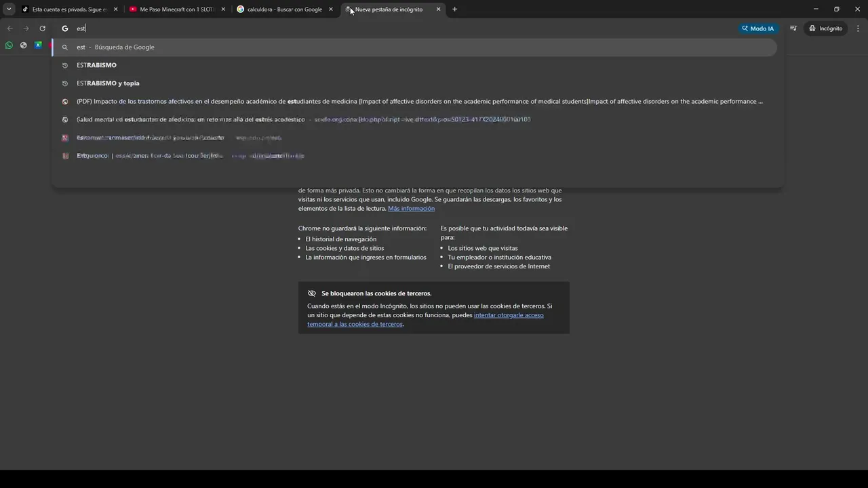Close the Minecraft YouTube tab
This screenshot has height=488, width=868.
point(223,9)
